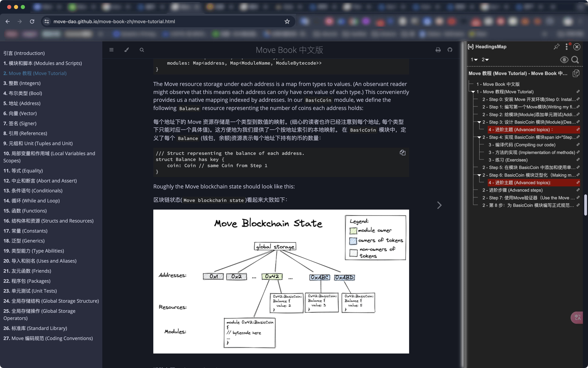Jump to Step 0 heading in HeadingsMap
The height and width of the screenshot is (368, 588).
coord(529,99)
